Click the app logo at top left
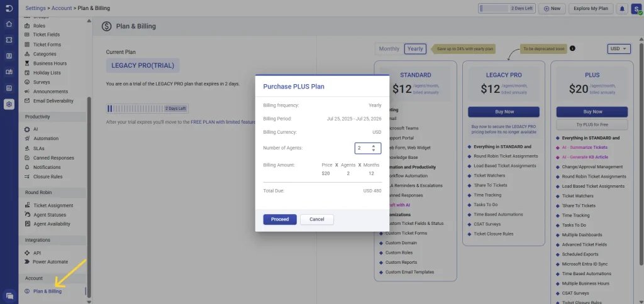644x304 pixels. point(9,8)
